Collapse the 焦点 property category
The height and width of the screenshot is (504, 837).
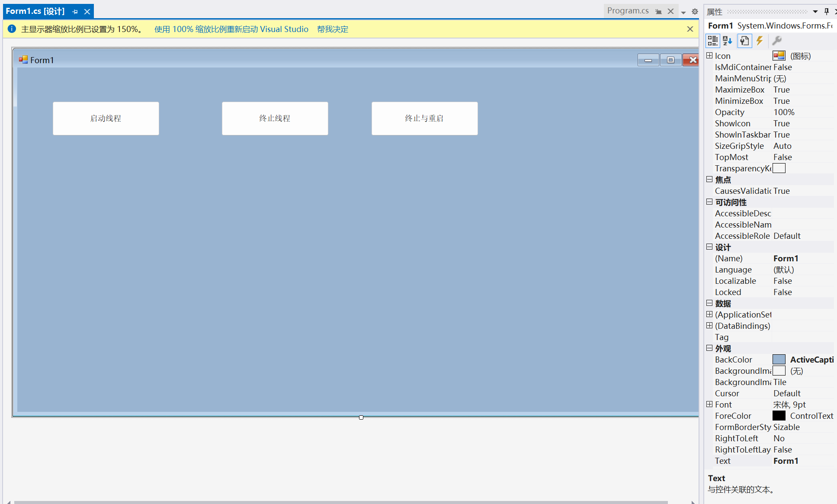[709, 179]
